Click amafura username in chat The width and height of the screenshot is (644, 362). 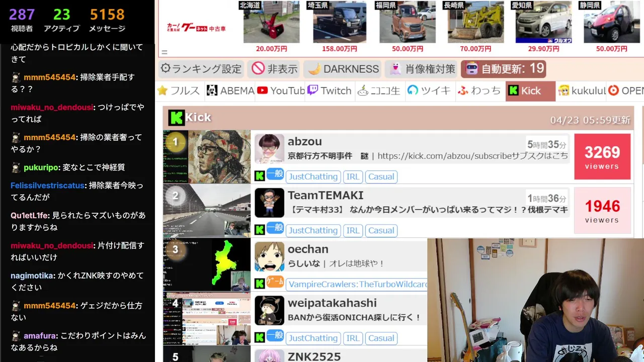40,336
